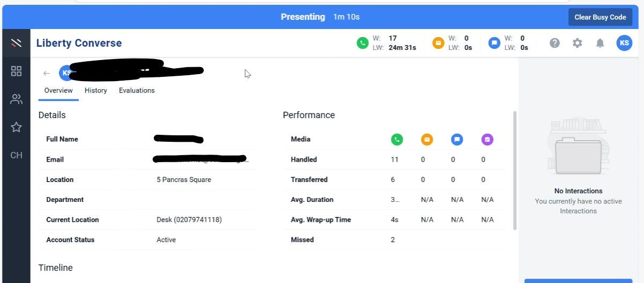Click the 'Email' label in Details
Viewport: 644px width, 283px height.
55,159
